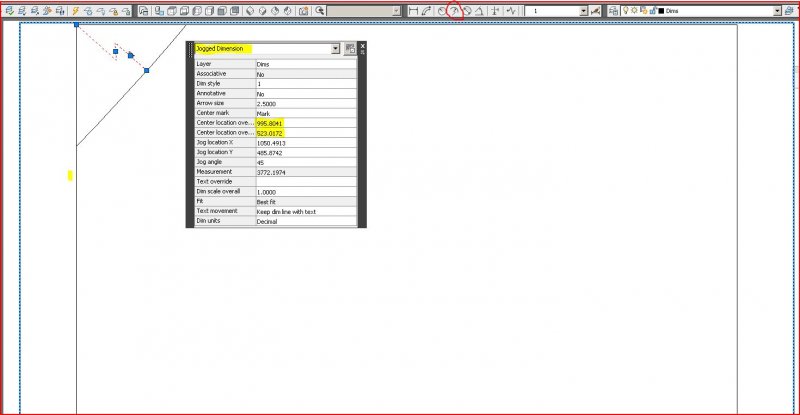Click the Associative value No
The image size is (800, 415).
pos(306,74)
